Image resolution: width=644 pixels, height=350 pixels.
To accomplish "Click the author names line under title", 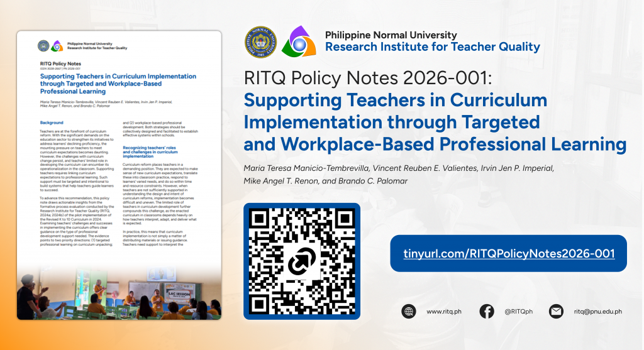I will (x=399, y=175).
